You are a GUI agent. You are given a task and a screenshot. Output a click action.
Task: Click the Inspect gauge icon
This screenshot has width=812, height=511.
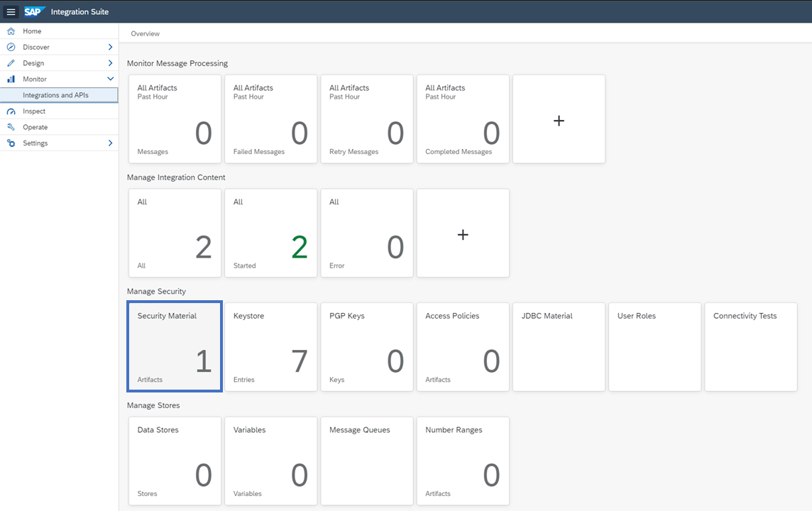pos(11,111)
